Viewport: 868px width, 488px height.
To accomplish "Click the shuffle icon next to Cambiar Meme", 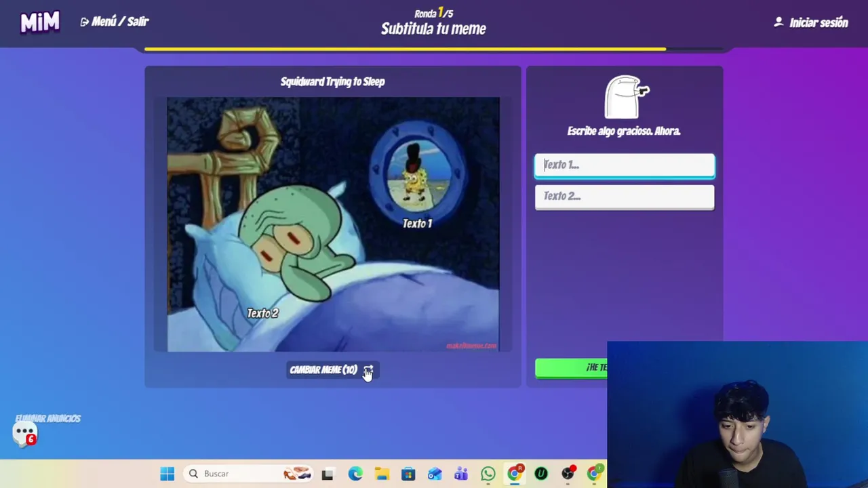I will click(x=368, y=370).
